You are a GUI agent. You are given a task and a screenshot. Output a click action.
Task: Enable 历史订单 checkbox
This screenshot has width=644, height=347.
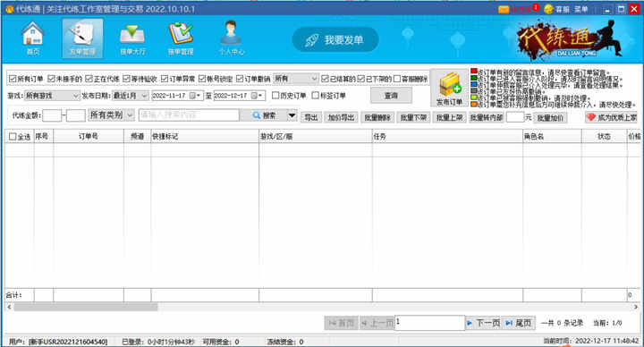pyautogui.click(x=275, y=96)
